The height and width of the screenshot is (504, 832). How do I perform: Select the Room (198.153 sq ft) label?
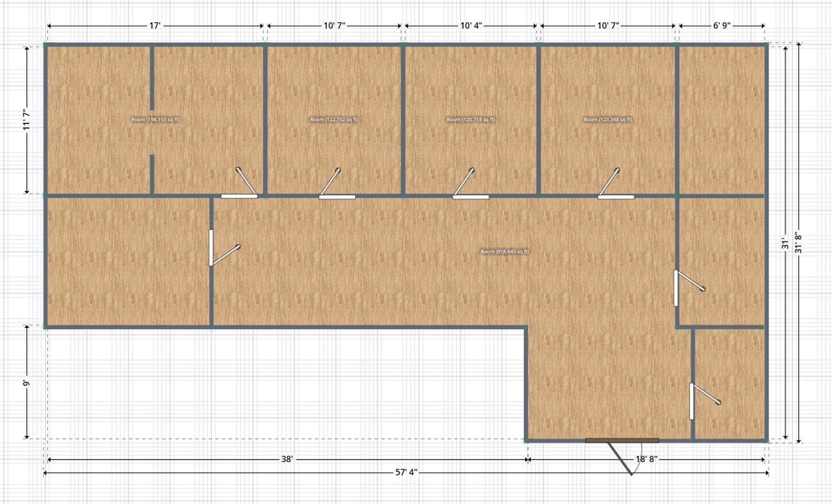[155, 119]
